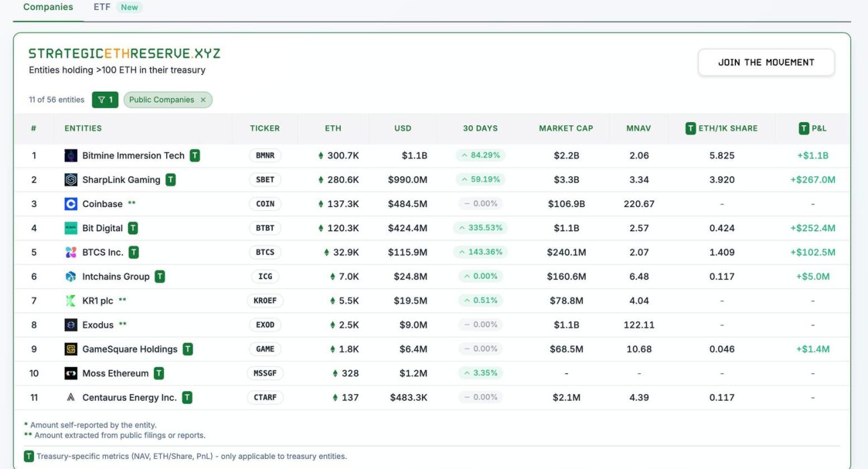
Task: Click the BTCS Inc. logo icon
Action: 71,252
